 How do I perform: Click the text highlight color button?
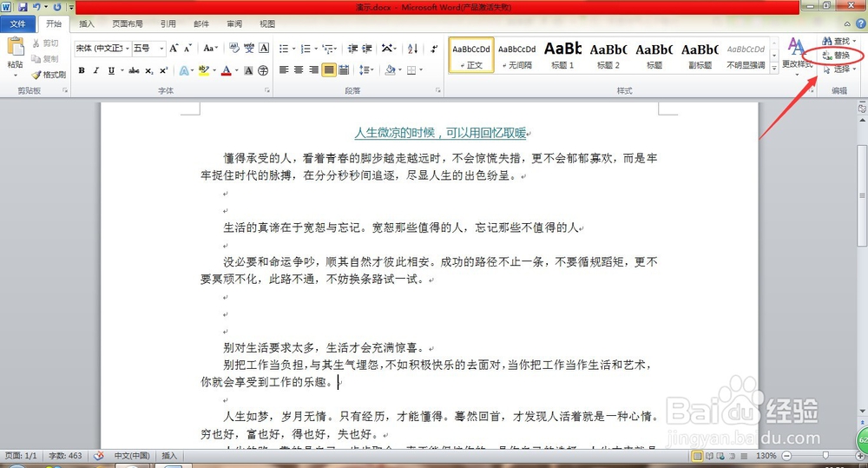(x=203, y=70)
